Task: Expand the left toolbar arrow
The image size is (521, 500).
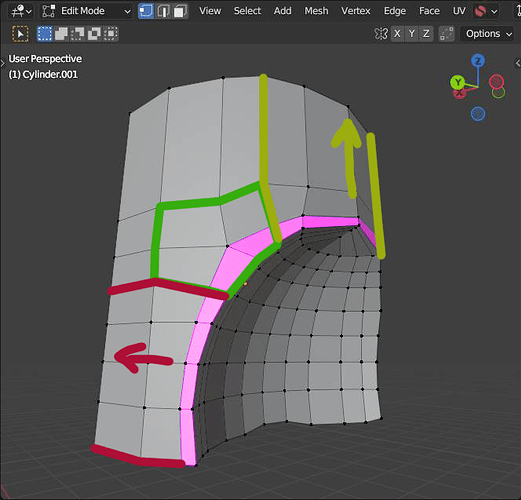Action: coord(3,63)
